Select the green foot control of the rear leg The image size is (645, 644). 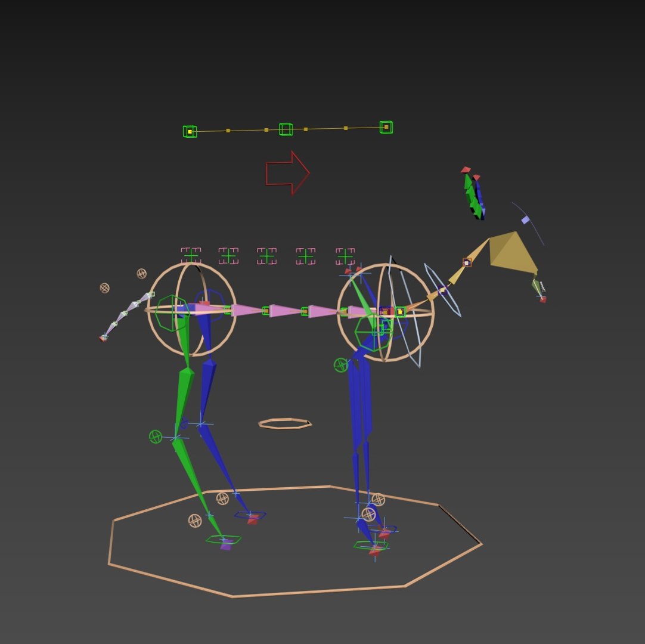point(224,540)
